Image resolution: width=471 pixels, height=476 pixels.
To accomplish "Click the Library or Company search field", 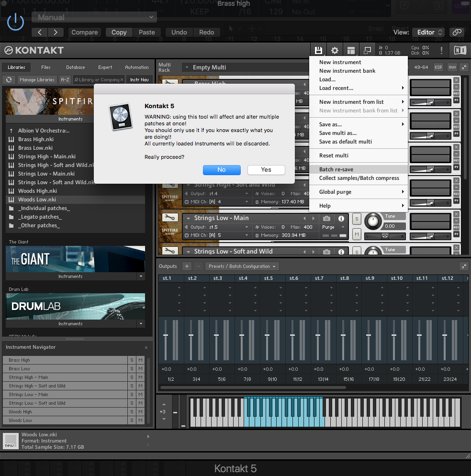I will click(99, 79).
